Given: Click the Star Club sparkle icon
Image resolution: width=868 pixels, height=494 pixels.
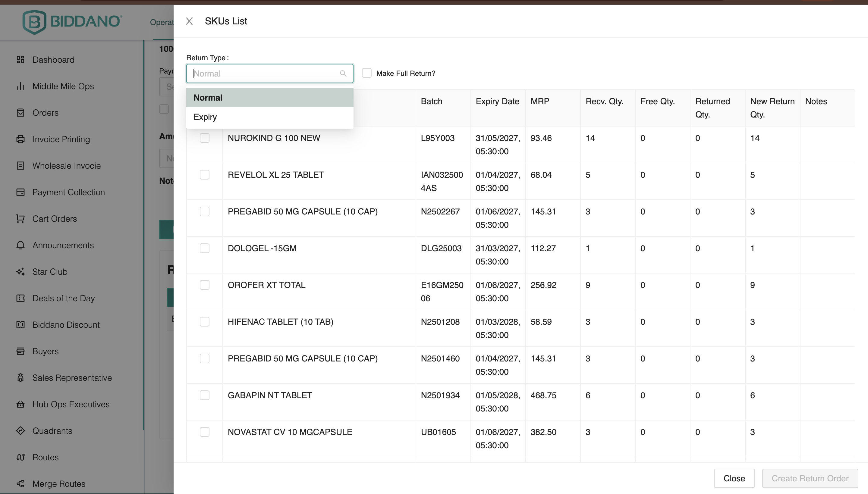Looking at the screenshot, I should pos(20,272).
